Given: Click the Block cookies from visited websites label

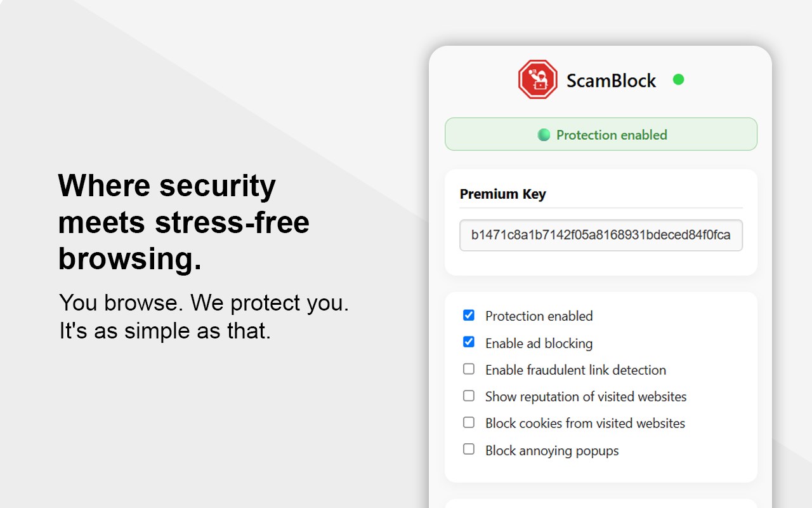Looking at the screenshot, I should tap(585, 424).
